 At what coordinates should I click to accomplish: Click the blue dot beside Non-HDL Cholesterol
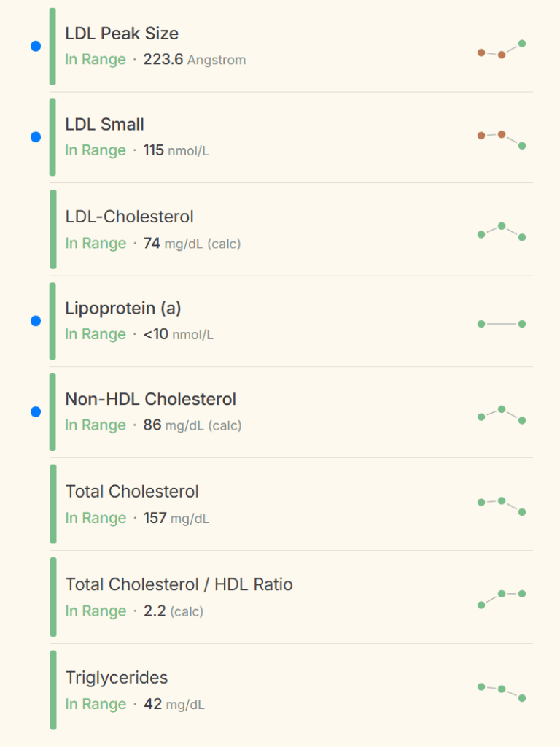pyautogui.click(x=36, y=412)
